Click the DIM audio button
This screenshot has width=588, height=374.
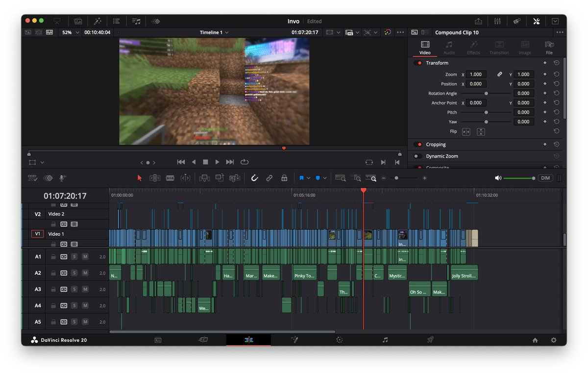545,178
